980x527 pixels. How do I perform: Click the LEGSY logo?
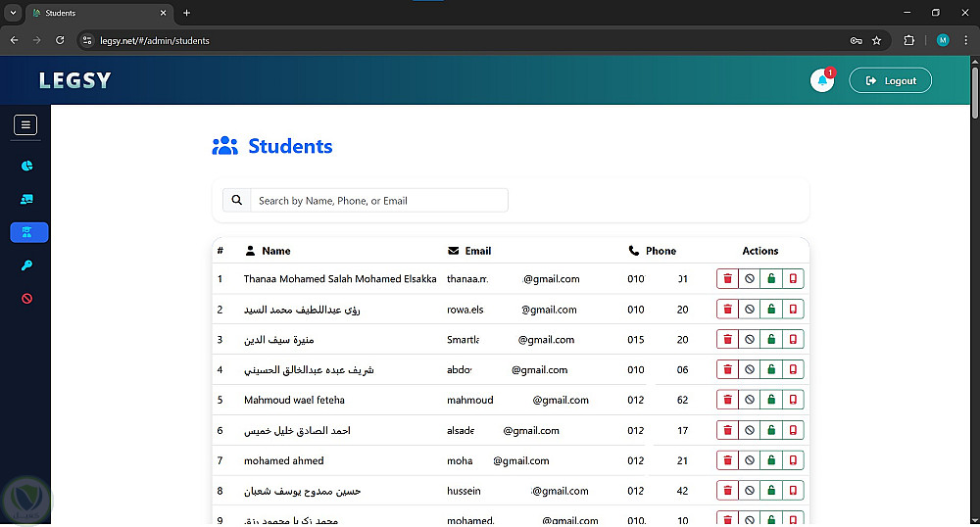coord(75,80)
